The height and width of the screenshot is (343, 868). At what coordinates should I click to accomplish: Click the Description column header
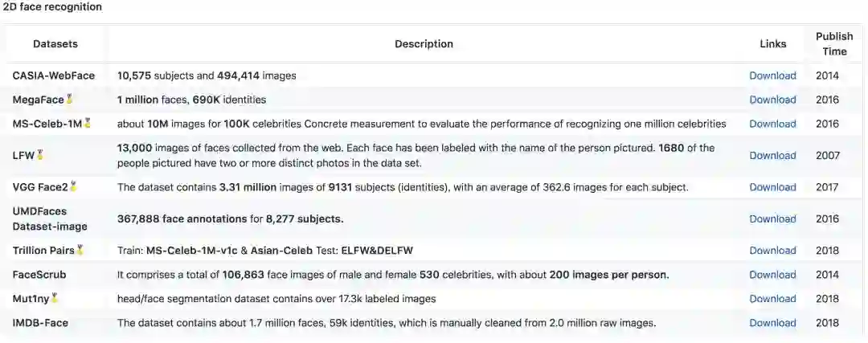[424, 43]
